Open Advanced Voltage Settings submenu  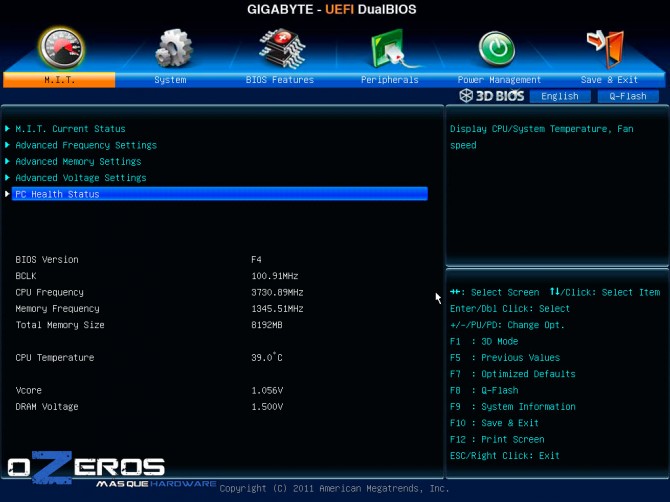coord(81,178)
